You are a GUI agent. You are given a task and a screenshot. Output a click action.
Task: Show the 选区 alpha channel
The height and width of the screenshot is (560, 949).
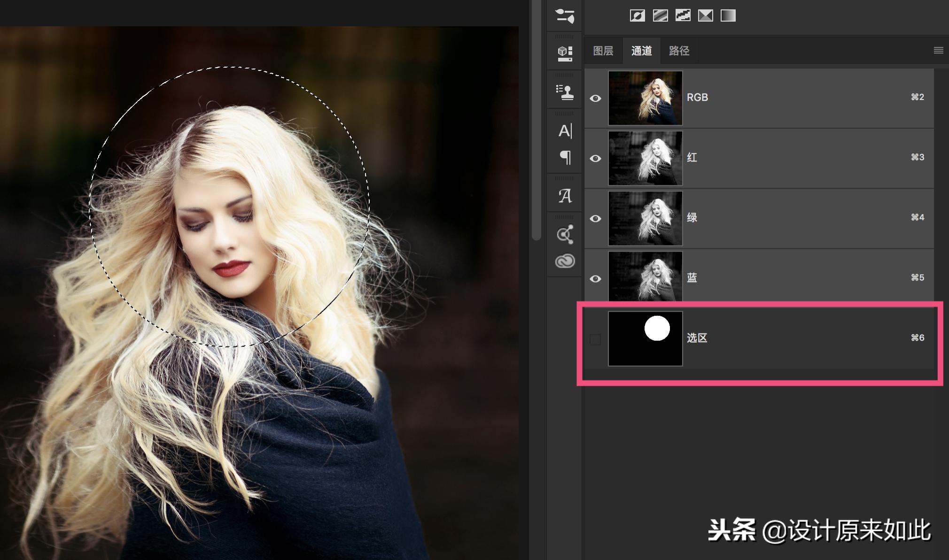(595, 339)
